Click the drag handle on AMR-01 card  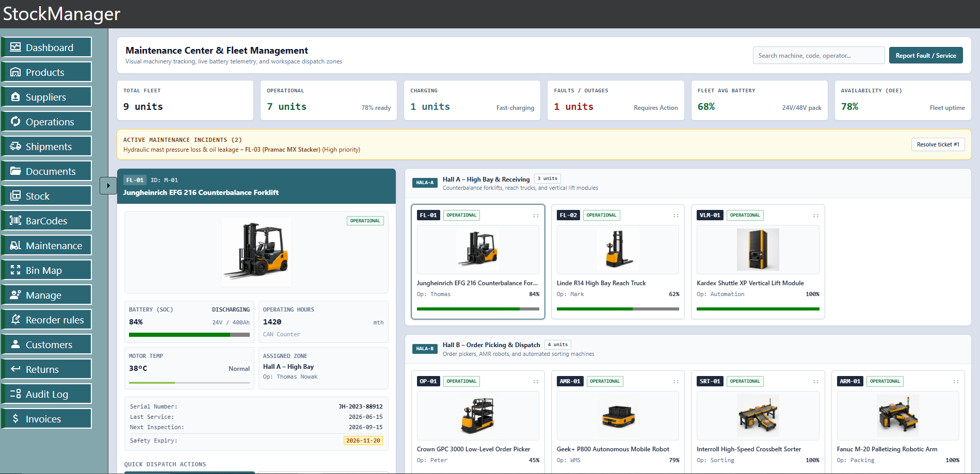coord(676,382)
